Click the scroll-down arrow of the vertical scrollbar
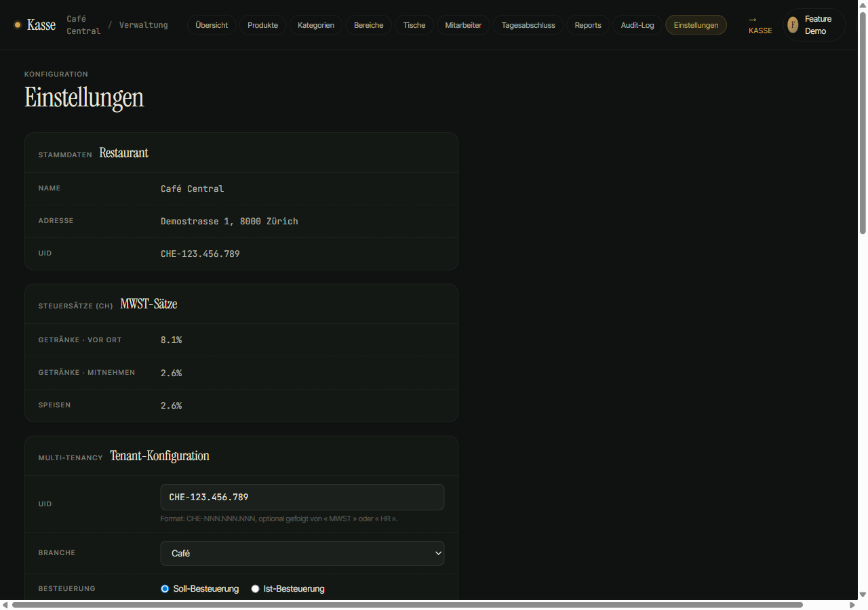The height and width of the screenshot is (610, 868). click(x=863, y=594)
